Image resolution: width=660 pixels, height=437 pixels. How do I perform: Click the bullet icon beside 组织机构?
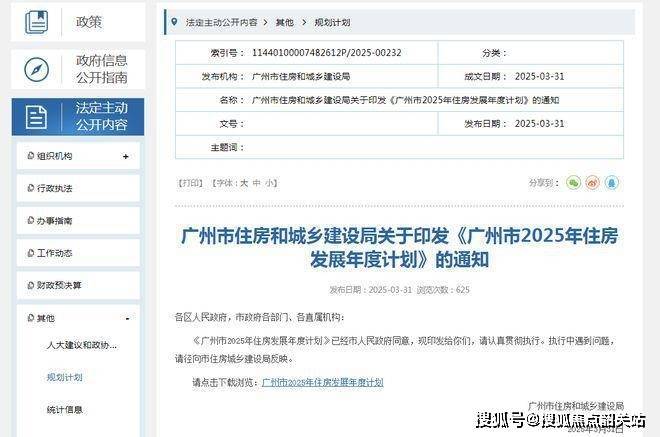[30, 156]
